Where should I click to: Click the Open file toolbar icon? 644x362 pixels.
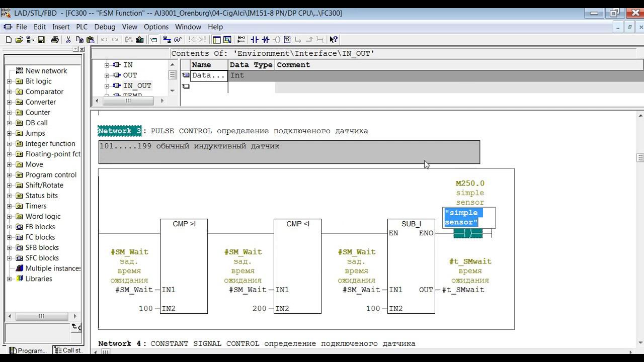tap(19, 40)
